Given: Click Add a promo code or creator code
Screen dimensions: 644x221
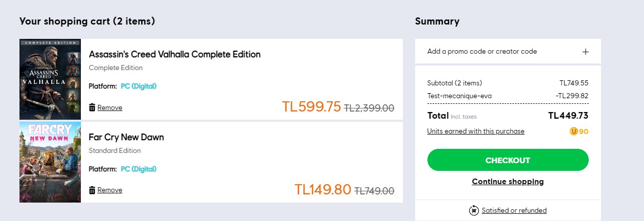Looking at the screenshot, I should pos(482,52).
